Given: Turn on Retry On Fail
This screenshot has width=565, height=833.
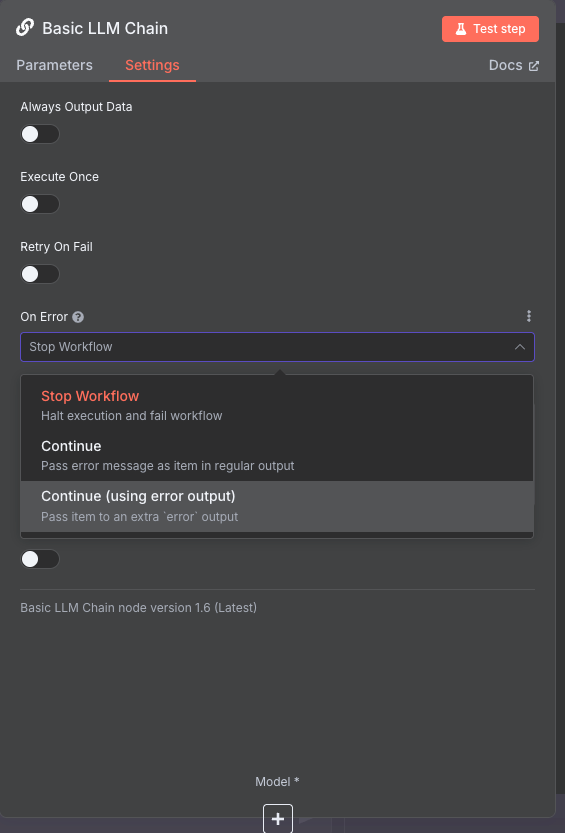Looking at the screenshot, I should [40, 274].
